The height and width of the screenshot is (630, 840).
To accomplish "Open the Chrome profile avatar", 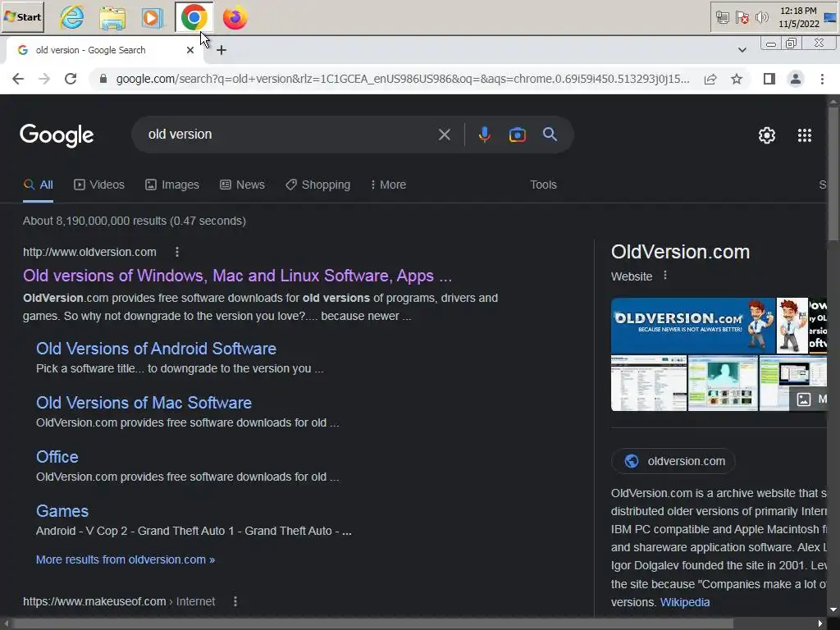I will (796, 80).
